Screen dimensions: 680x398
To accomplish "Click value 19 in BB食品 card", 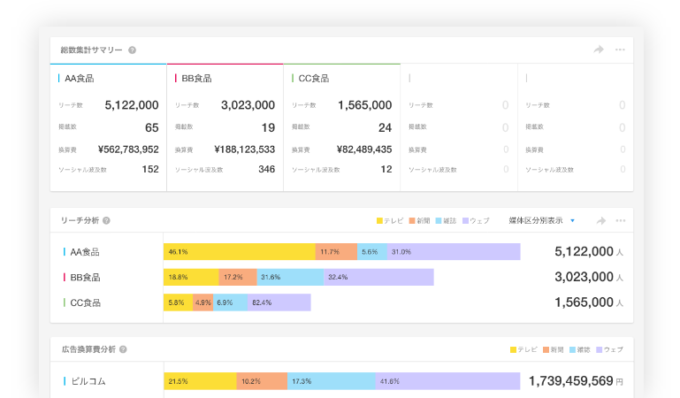I will [268, 127].
